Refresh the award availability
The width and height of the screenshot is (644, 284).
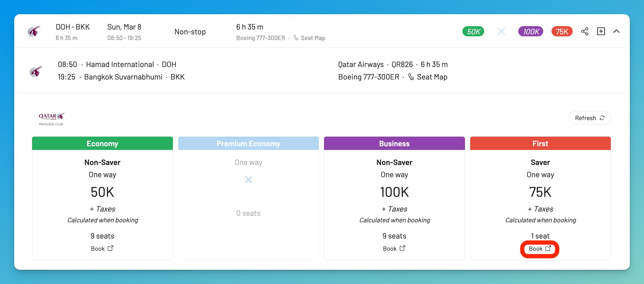point(590,118)
